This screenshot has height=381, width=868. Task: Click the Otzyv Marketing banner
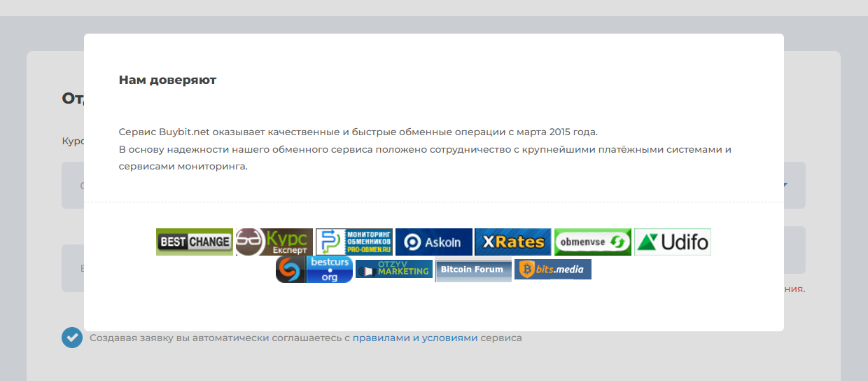click(394, 269)
